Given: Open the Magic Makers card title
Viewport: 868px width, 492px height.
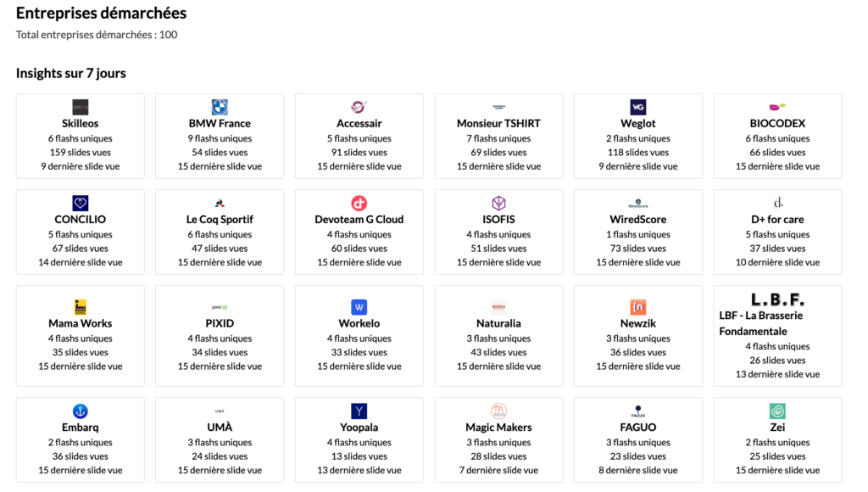Looking at the screenshot, I should click(498, 428).
